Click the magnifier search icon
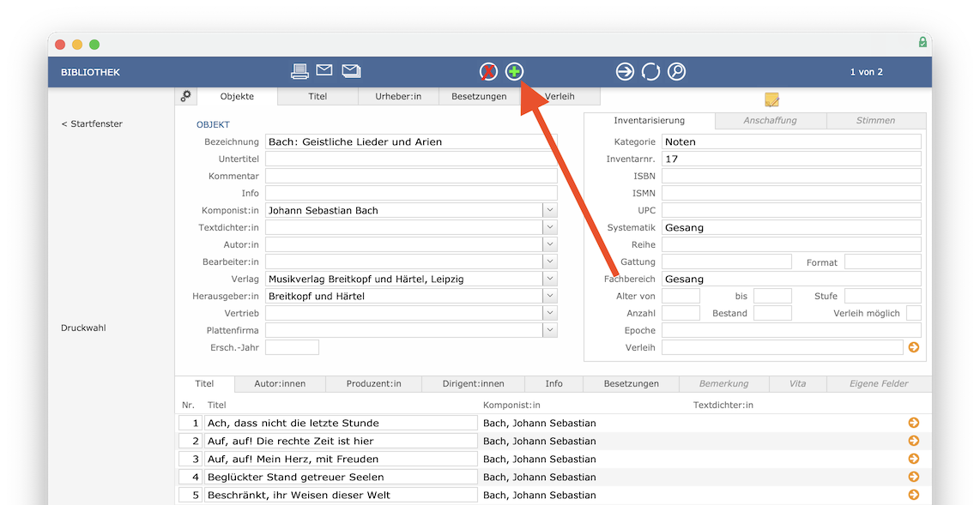980x505 pixels. [x=676, y=72]
